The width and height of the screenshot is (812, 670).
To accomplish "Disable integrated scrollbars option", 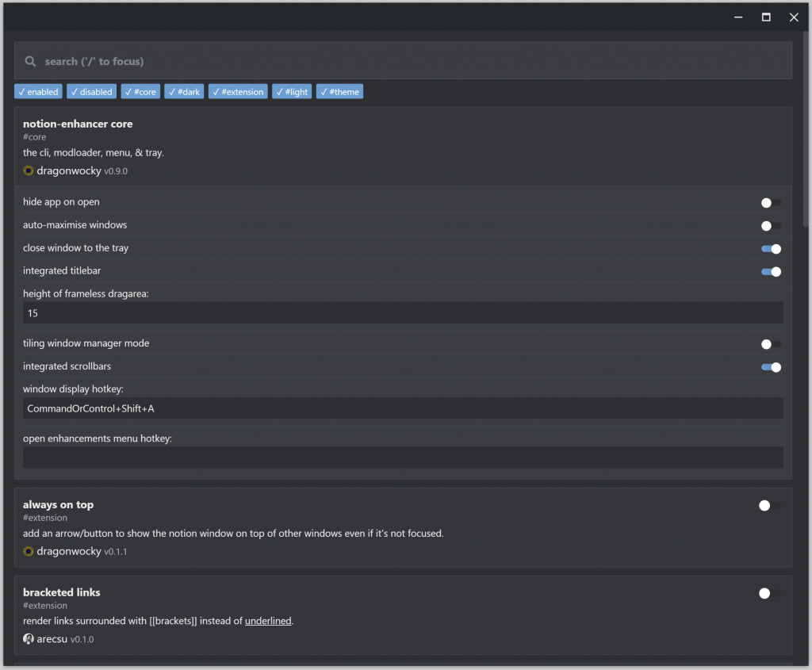I will click(771, 367).
